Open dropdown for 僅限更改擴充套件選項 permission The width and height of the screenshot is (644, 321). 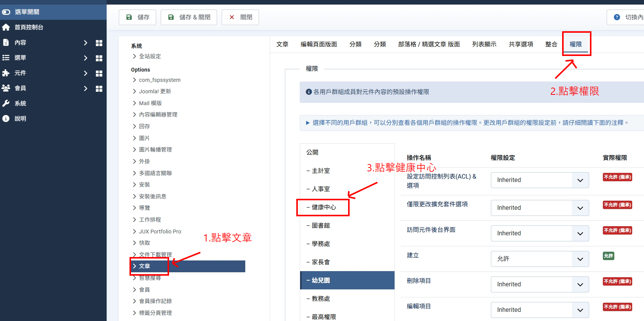tap(540, 208)
